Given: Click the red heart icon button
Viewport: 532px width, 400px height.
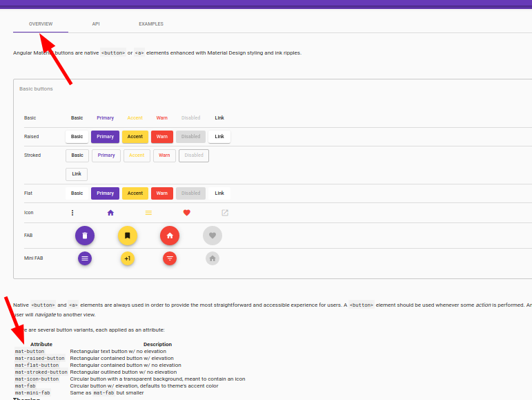Looking at the screenshot, I should [186, 213].
